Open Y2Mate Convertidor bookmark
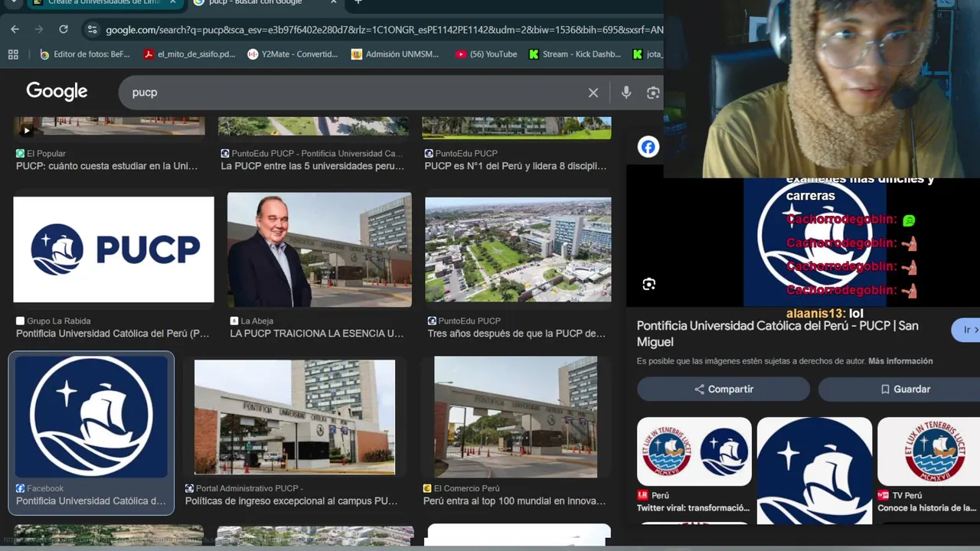 (292, 54)
